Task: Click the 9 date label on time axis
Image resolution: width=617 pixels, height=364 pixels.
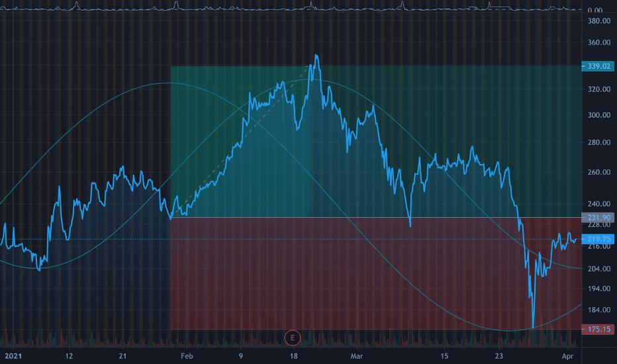Action: 241,356
